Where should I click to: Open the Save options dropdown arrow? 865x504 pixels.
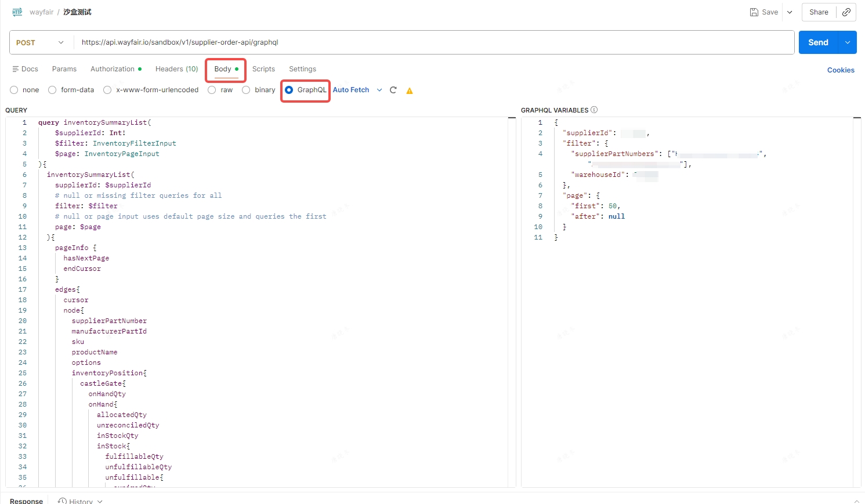790,12
